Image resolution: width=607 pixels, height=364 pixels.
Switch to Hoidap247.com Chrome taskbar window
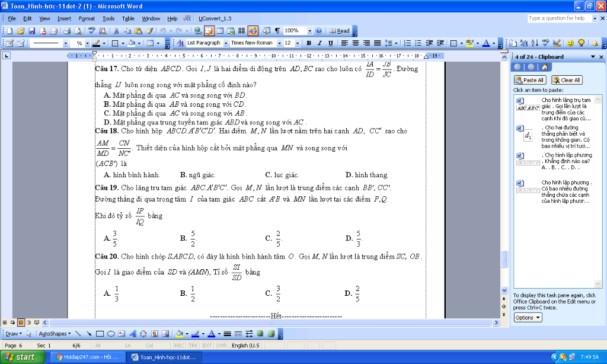point(87,357)
